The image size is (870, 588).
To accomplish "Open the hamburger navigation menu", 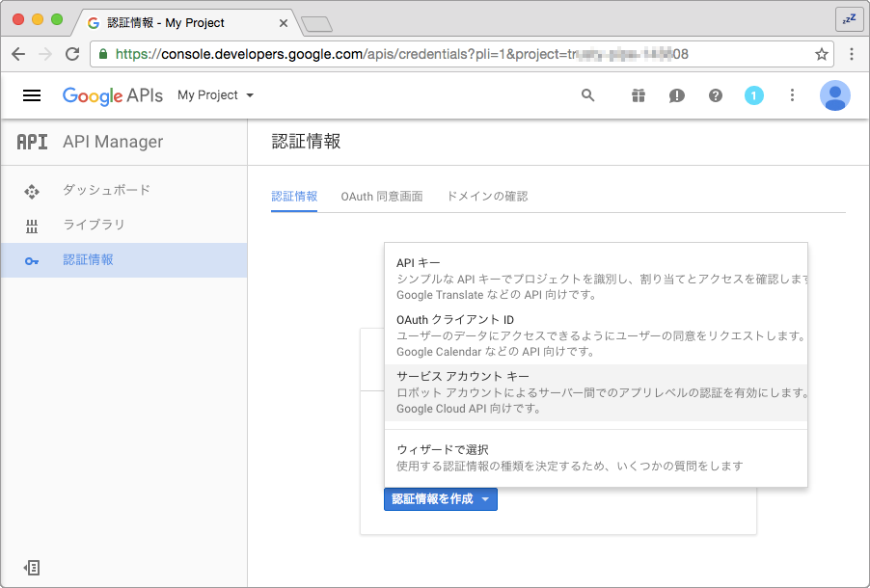I will [32, 95].
